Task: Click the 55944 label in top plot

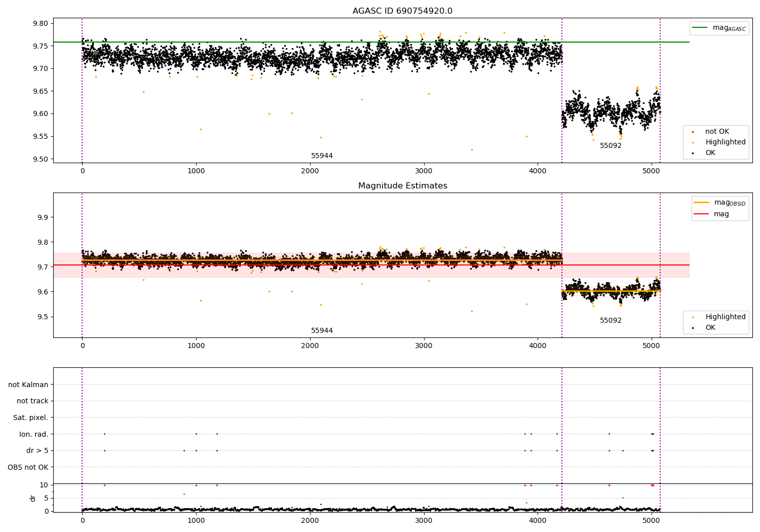Action: click(x=322, y=156)
